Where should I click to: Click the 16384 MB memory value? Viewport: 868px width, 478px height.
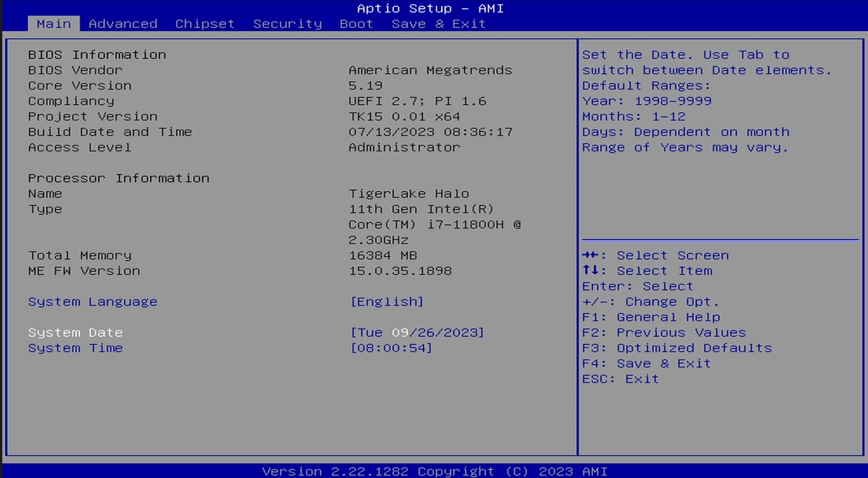383,255
